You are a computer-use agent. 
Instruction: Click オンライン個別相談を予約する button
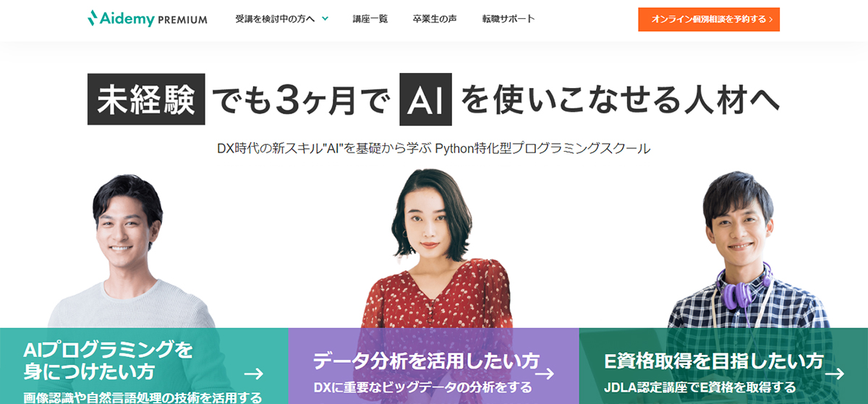click(x=709, y=20)
